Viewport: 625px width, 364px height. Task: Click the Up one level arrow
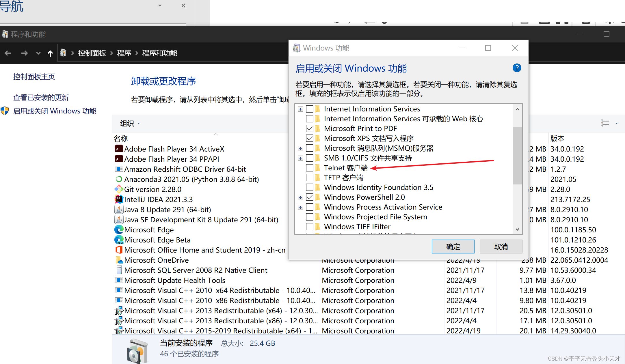tap(50, 53)
